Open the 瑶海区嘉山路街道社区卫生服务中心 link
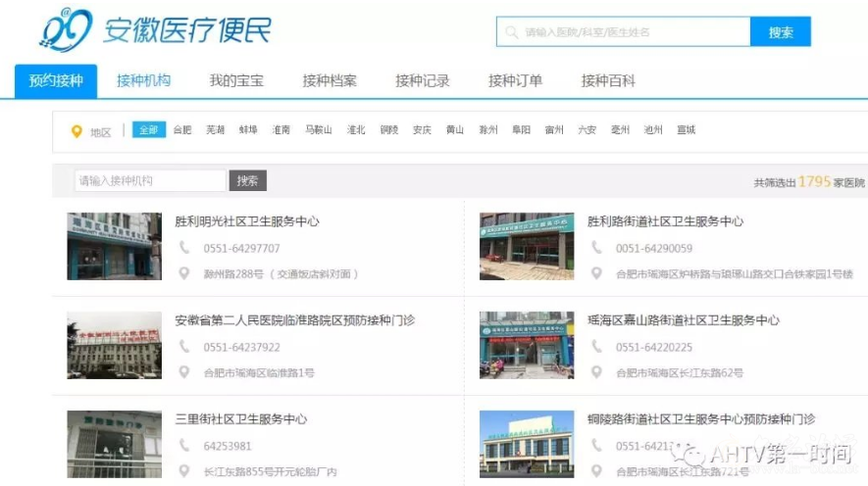868x486 pixels. click(x=683, y=320)
